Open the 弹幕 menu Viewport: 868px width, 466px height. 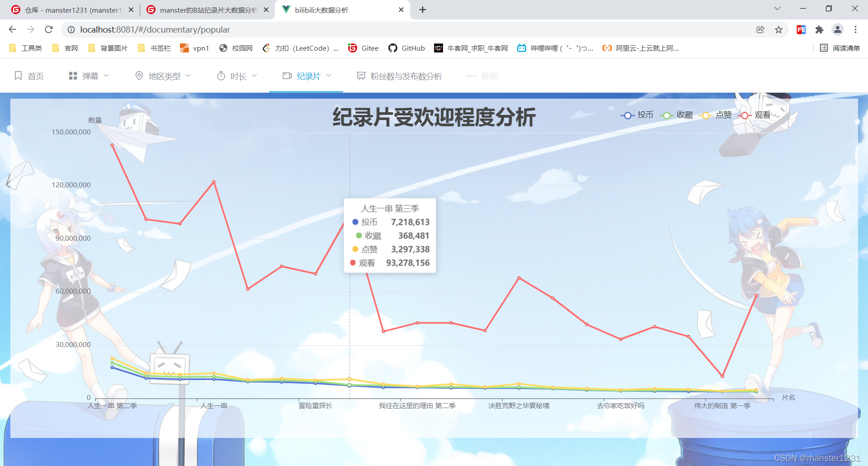(x=89, y=76)
